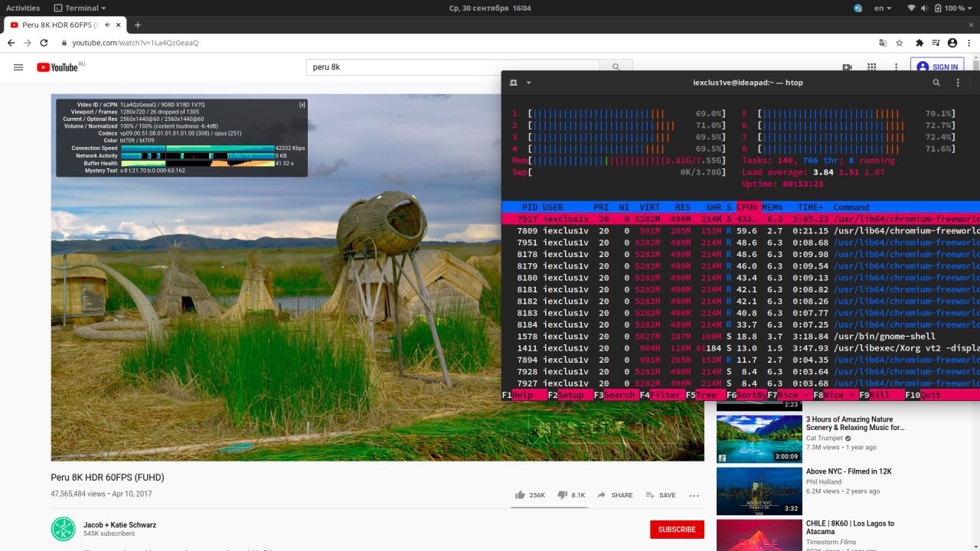Dislike the video (8.1K)
This screenshot has height=551, width=980.
point(571,495)
